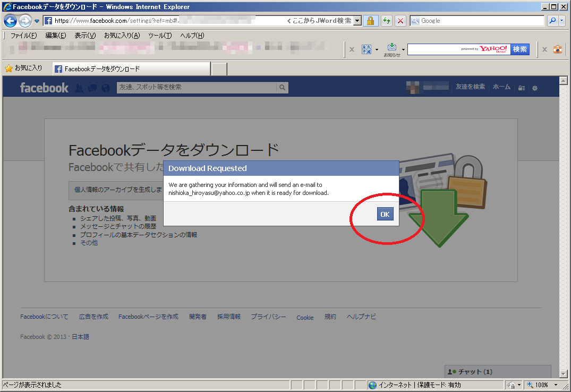Click ホーム link in Facebook header
571x392 pixels.
[501, 87]
